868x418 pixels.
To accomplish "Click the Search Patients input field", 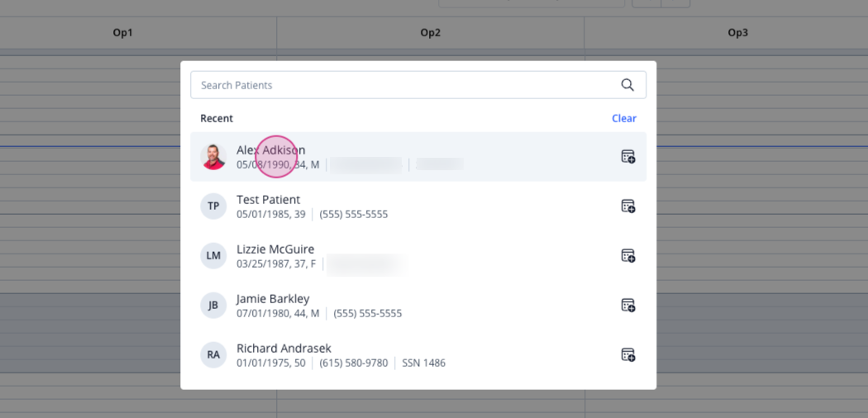I will 418,85.
